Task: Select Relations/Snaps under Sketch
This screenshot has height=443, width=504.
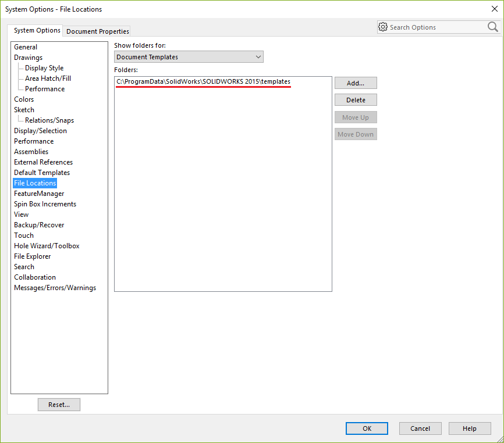Action: tap(49, 120)
